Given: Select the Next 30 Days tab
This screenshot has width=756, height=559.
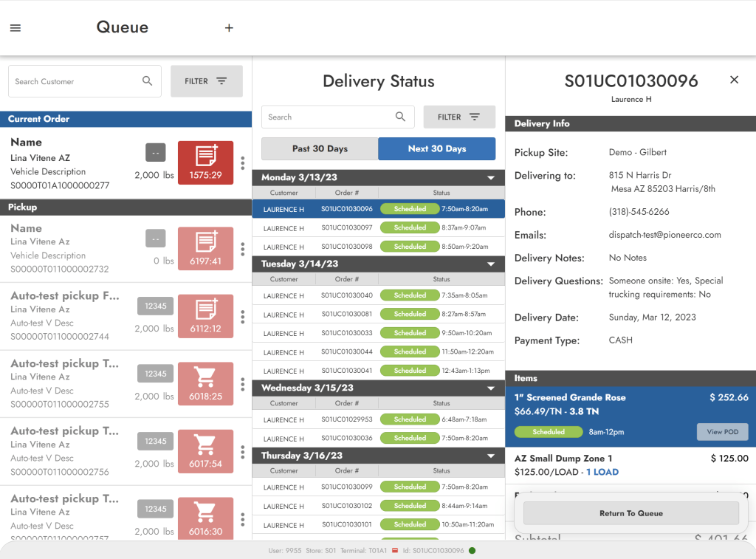Looking at the screenshot, I should (437, 148).
